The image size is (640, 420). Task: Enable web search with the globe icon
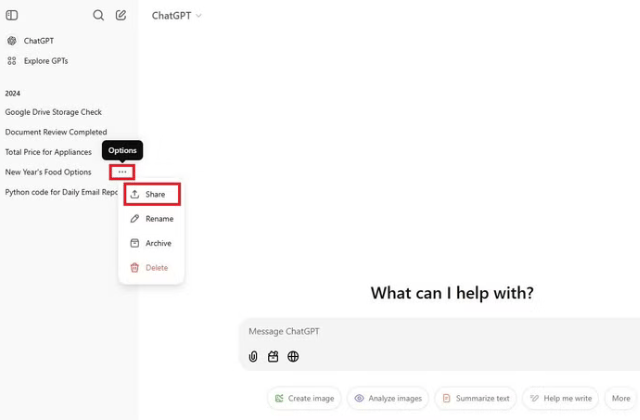coord(293,356)
